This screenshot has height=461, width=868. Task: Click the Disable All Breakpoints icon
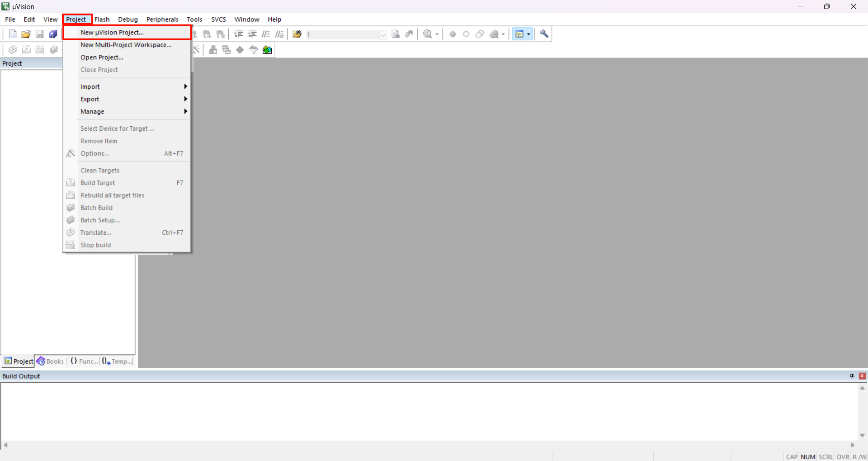point(480,34)
